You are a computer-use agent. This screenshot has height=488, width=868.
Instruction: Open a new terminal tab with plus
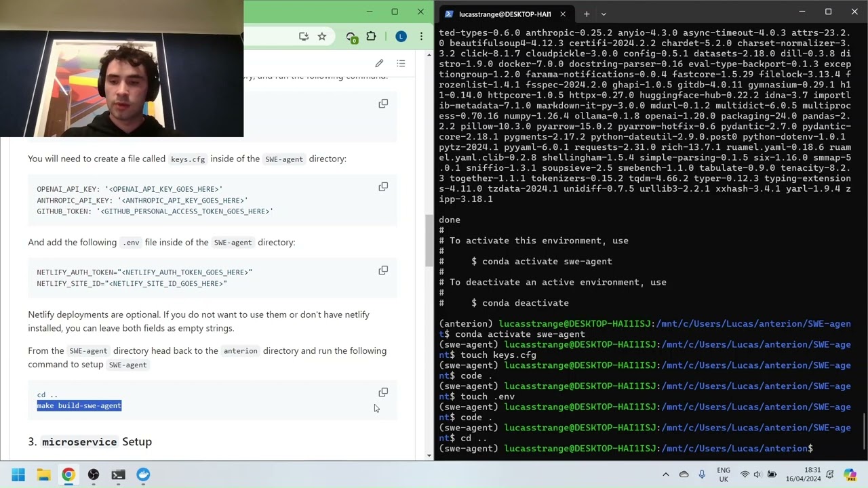click(587, 14)
